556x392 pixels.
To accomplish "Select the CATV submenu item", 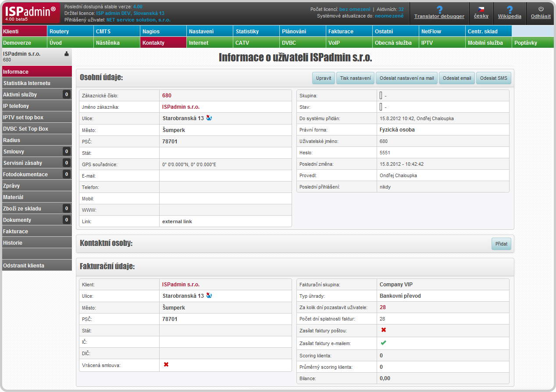I will click(256, 43).
